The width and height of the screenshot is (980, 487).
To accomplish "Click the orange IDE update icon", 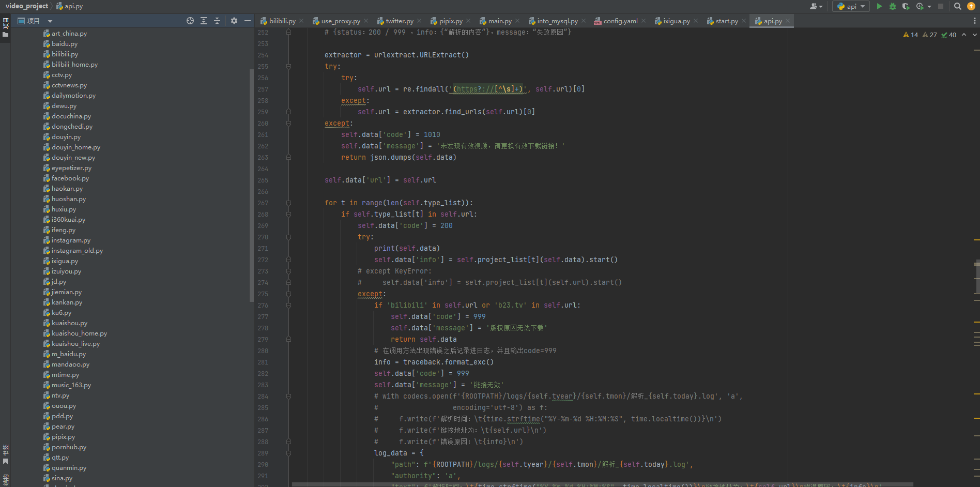I will coord(971,6).
